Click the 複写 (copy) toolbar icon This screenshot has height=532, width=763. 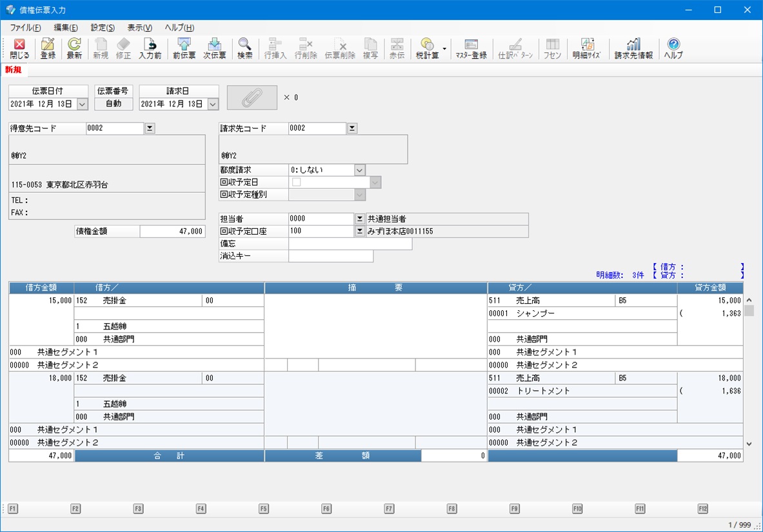370,48
